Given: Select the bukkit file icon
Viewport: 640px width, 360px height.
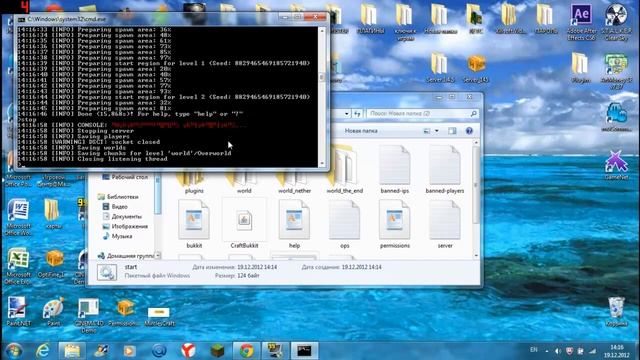Looking at the screenshot, I should click(x=194, y=220).
